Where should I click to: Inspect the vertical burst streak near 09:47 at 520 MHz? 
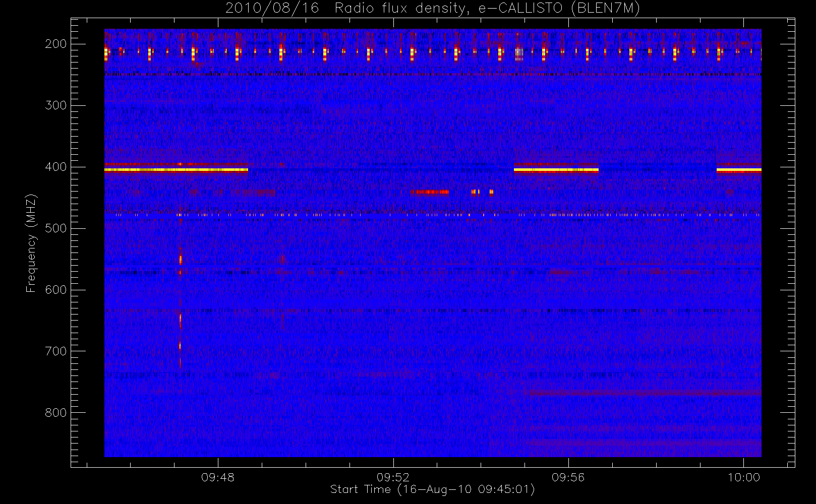180,256
